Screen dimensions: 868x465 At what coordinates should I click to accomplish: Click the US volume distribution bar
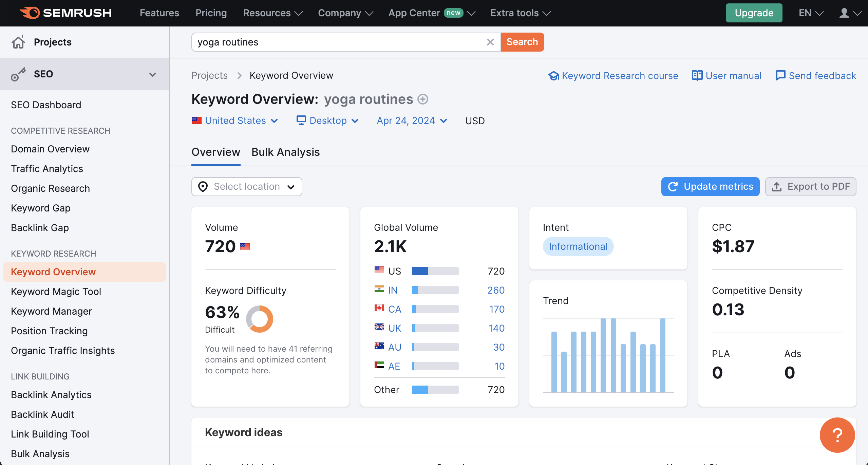click(435, 271)
